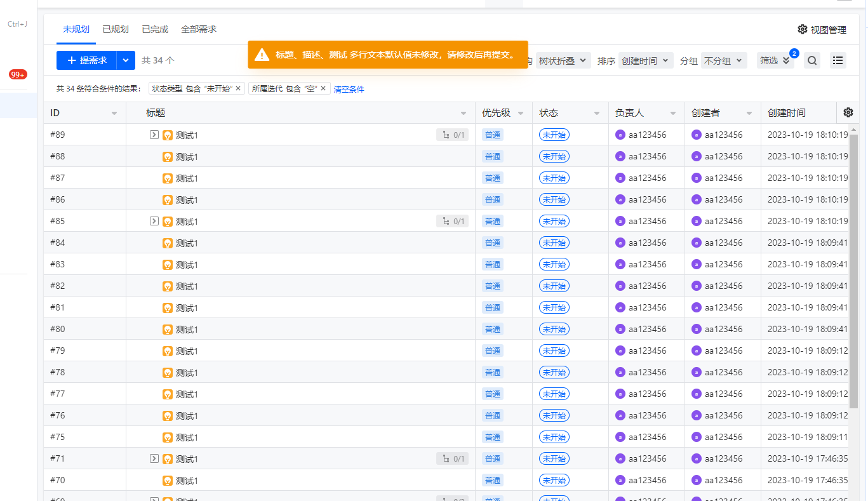This screenshot has height=501, width=868.
Task: Expand the 筛选 filter panel
Action: (775, 61)
